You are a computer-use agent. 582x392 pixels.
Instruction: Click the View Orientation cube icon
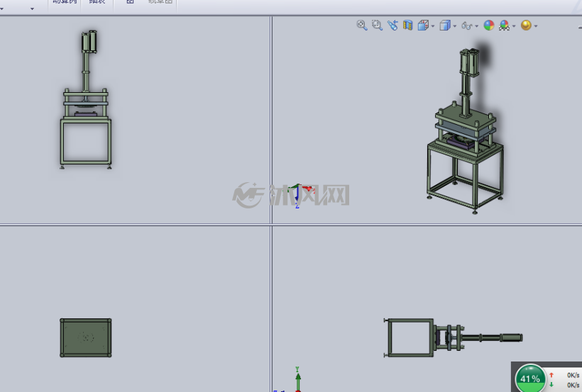click(423, 26)
